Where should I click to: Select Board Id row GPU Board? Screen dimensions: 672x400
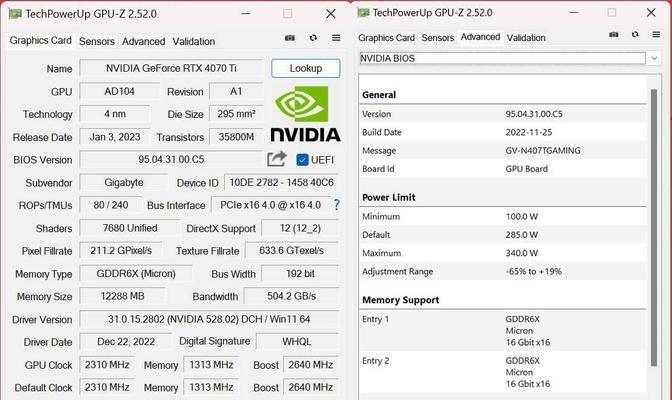pyautogui.click(x=503, y=168)
